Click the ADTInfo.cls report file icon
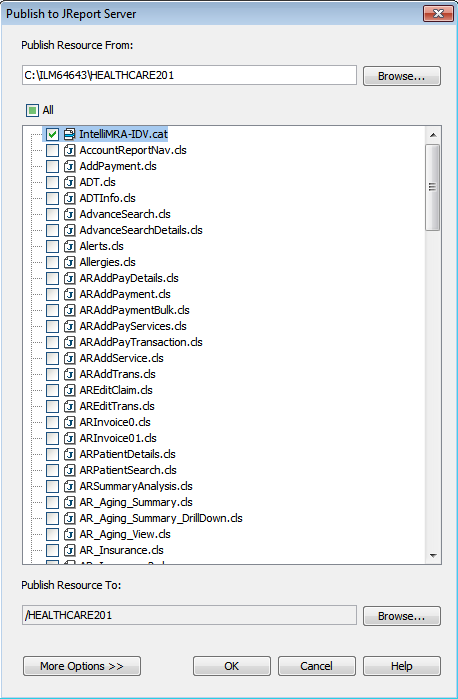The height and width of the screenshot is (699, 458). click(x=69, y=198)
